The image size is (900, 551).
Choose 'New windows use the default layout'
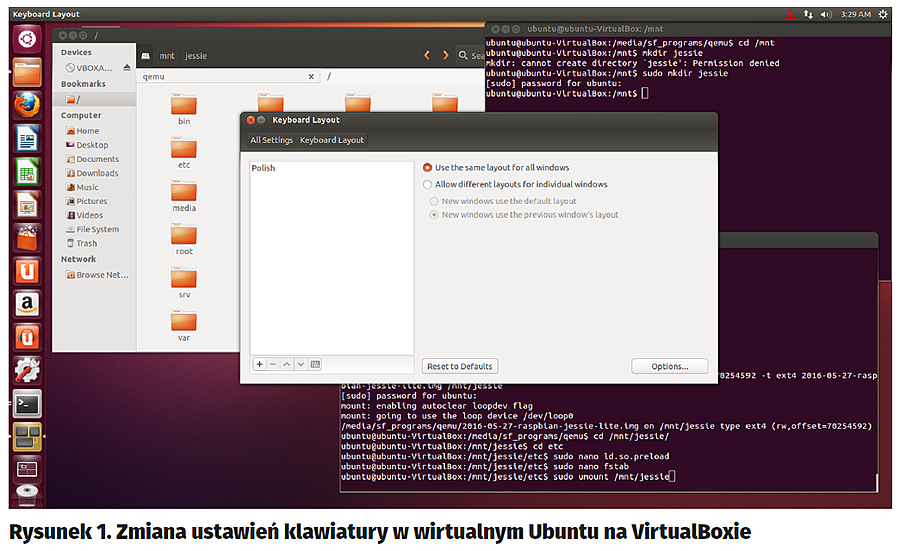434,201
